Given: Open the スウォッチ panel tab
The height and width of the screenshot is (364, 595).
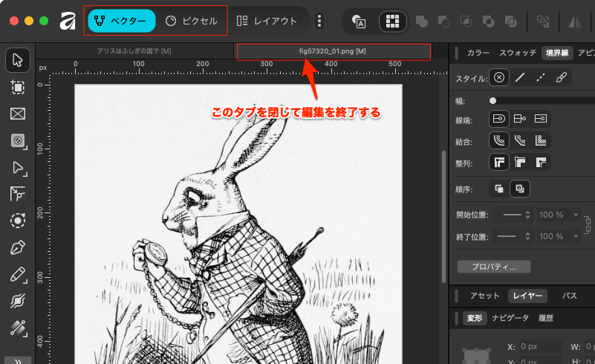Looking at the screenshot, I should click(518, 53).
